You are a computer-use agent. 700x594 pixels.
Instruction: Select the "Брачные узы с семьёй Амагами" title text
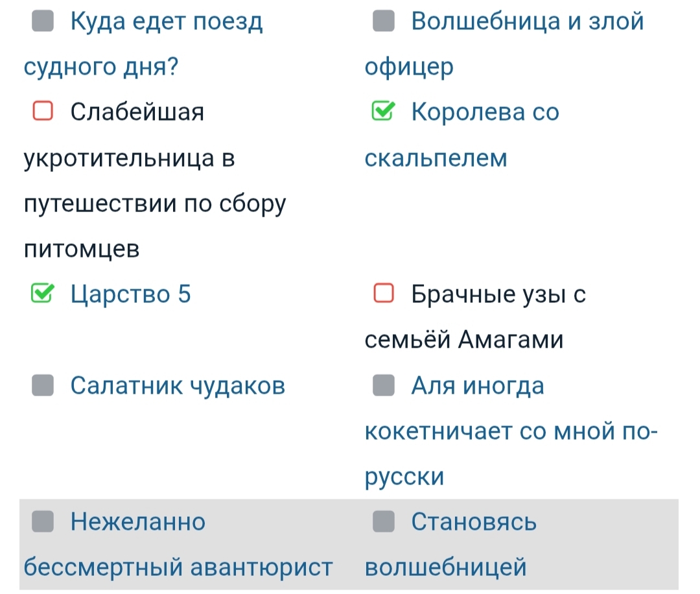tap(498, 295)
